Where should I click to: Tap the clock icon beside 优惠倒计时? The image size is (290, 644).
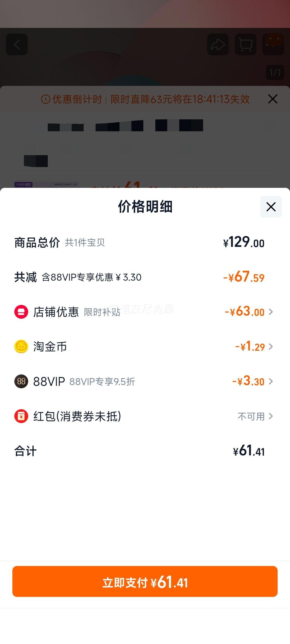tap(46, 99)
